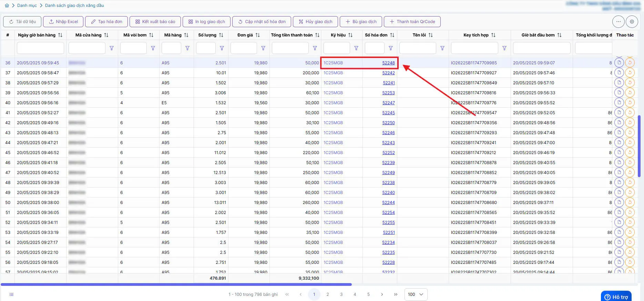Open the table settings gear icon
Image resolution: width=644 pixels, height=301 pixels.
[632, 22]
